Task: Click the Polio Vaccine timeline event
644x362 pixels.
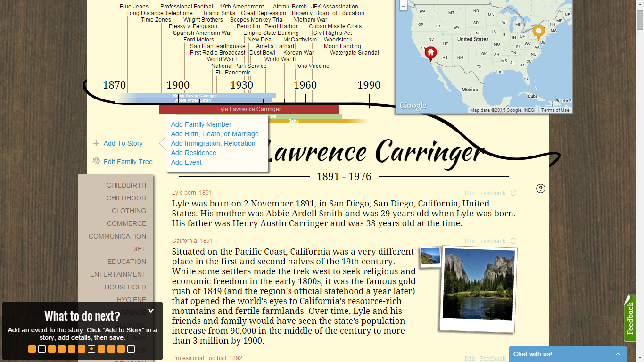Action: 312,66
